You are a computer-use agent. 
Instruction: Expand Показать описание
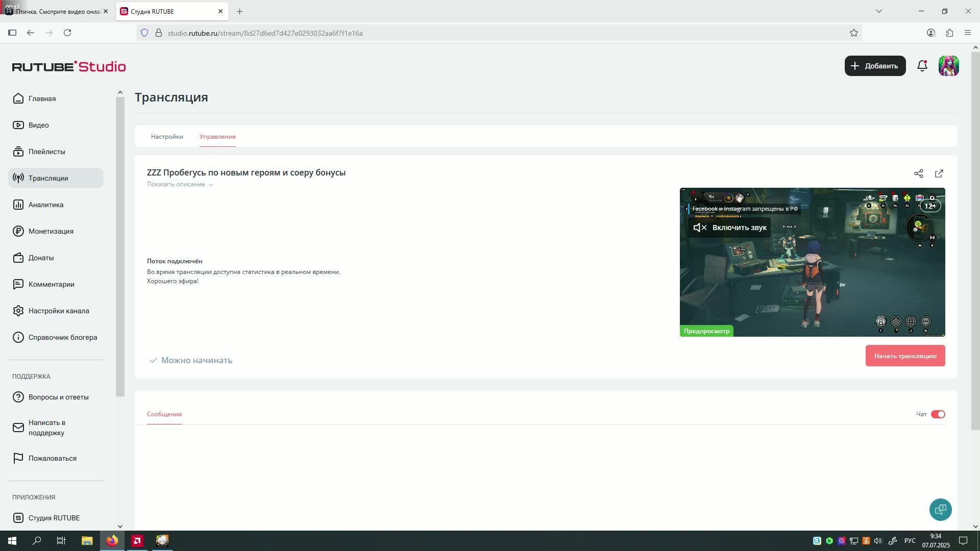click(180, 184)
